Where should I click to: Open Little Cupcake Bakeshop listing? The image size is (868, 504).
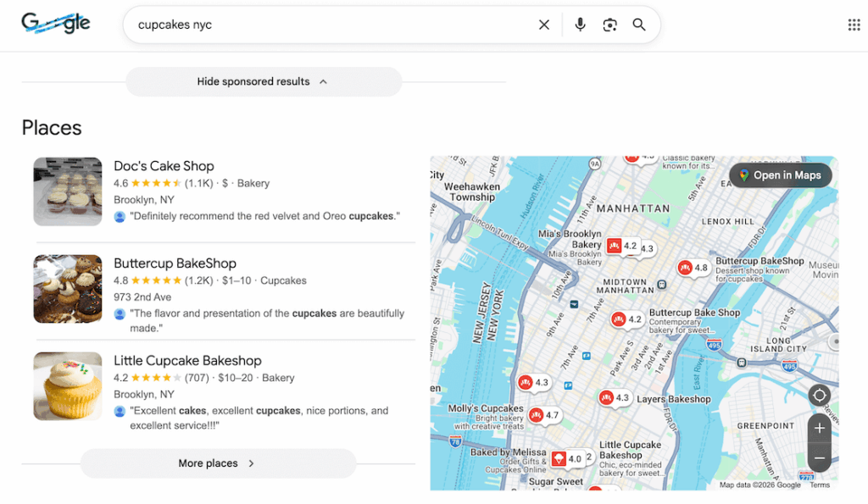(x=187, y=361)
